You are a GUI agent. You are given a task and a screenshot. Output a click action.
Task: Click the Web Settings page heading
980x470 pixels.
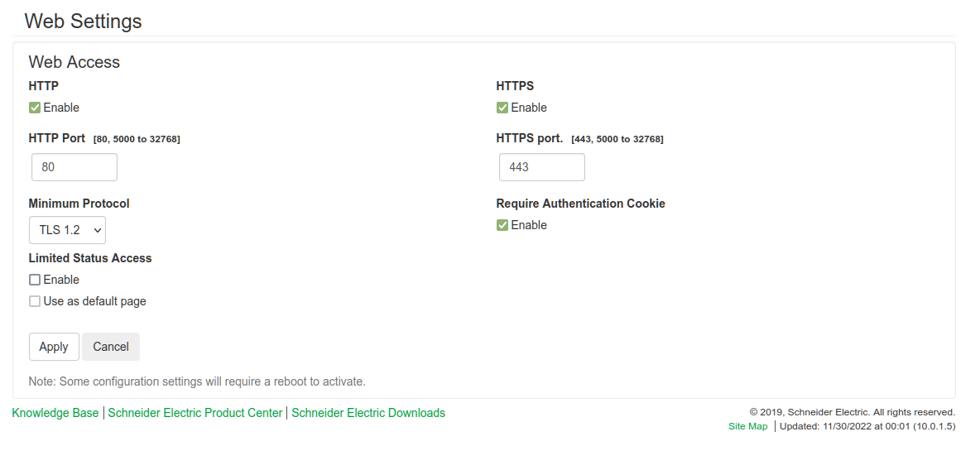point(84,22)
